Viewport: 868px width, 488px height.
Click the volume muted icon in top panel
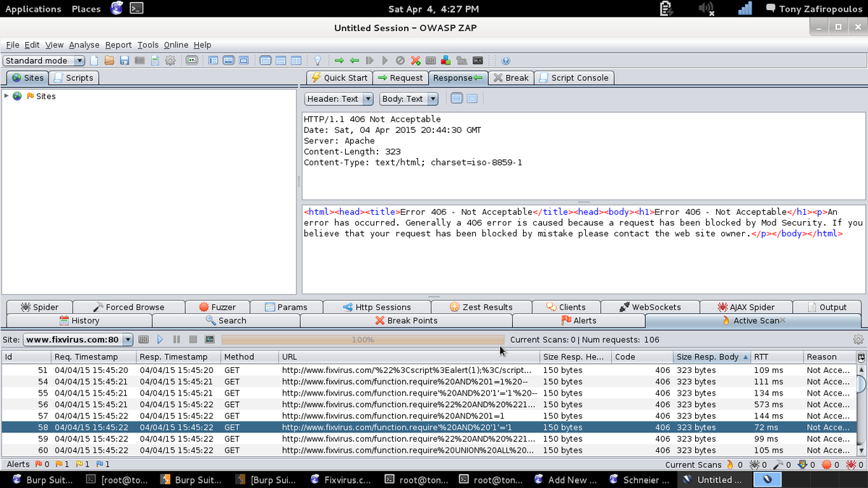pyautogui.click(x=706, y=9)
